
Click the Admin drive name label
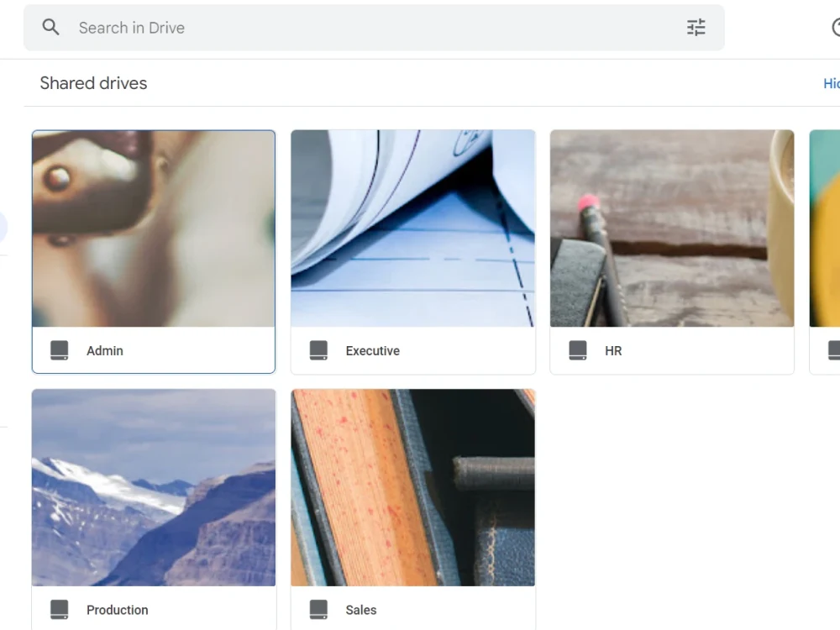(105, 351)
